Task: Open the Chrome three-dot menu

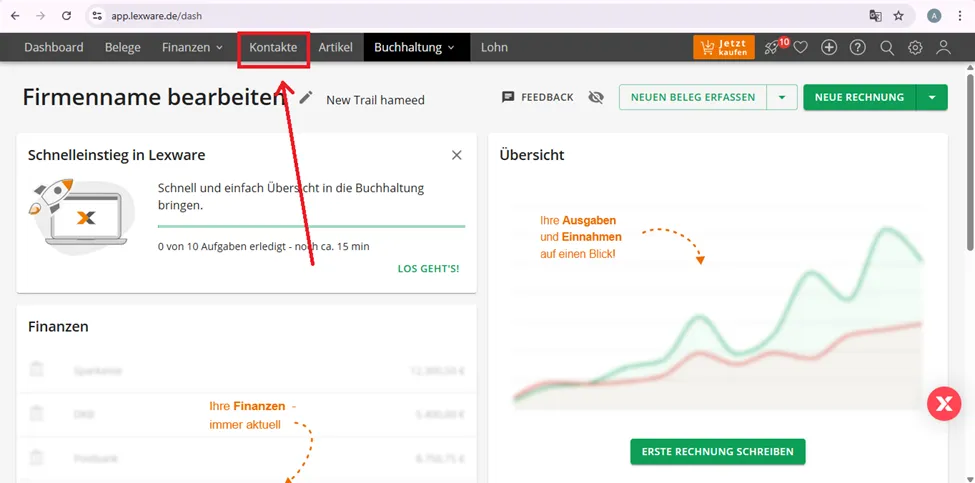Action: (x=961, y=16)
